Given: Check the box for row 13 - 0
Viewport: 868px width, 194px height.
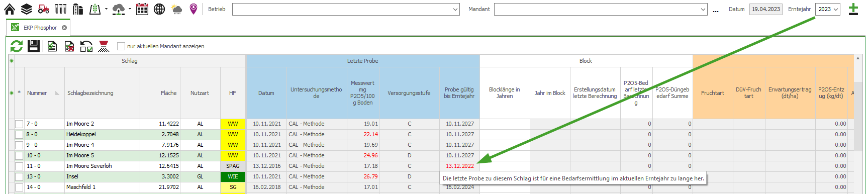Looking at the screenshot, I should (19, 176).
